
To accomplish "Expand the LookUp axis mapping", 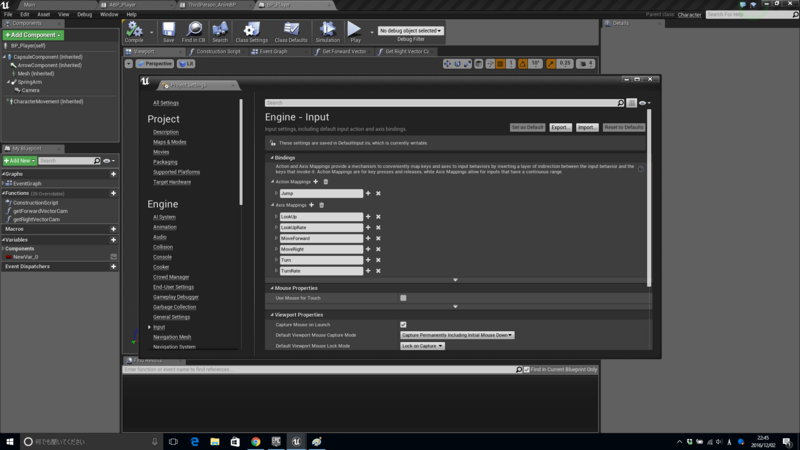I will (276, 217).
